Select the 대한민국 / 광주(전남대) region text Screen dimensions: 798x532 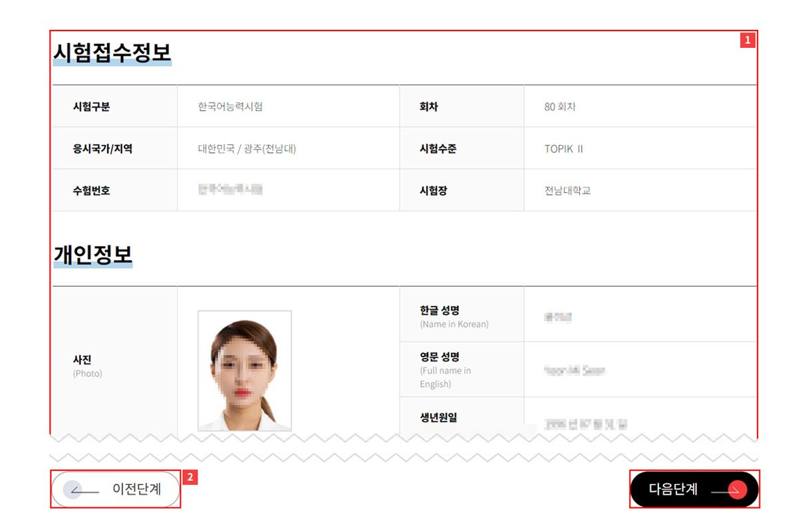(247, 149)
